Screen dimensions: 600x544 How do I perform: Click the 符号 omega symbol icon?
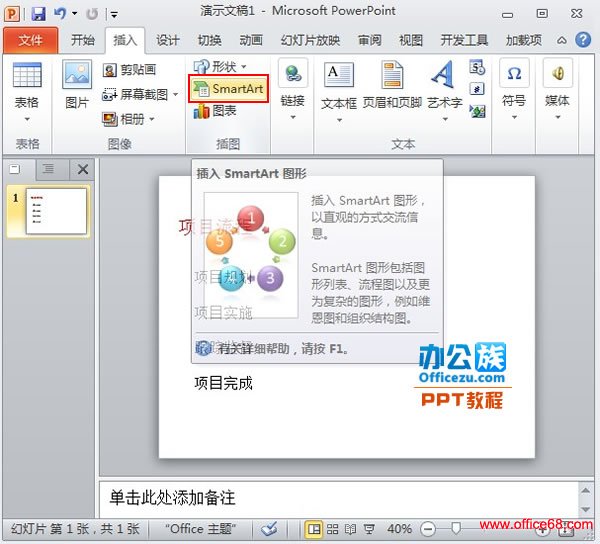coord(514,73)
